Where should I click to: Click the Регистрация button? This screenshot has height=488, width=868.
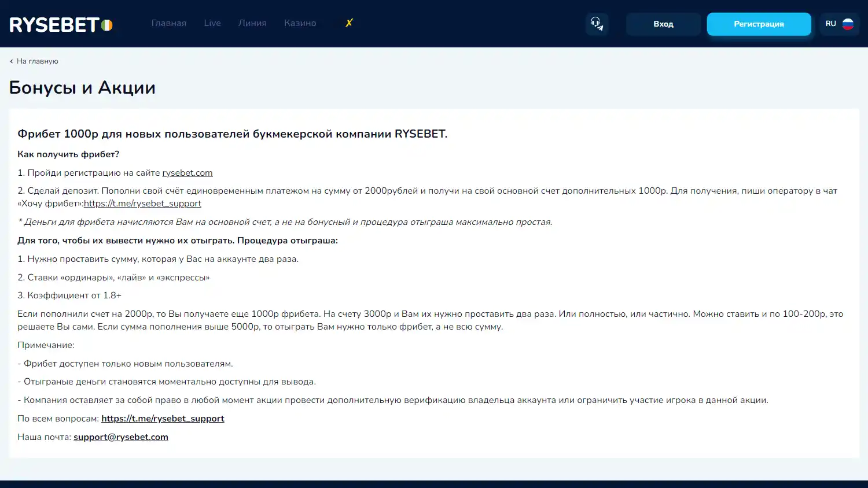pyautogui.click(x=759, y=24)
